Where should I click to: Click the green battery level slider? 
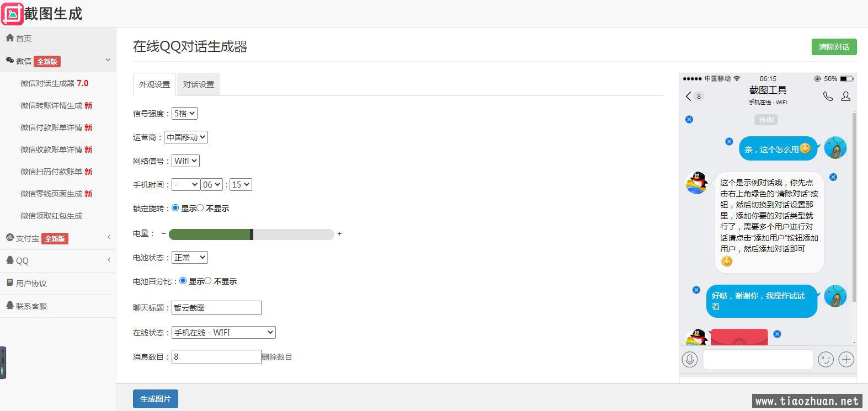pyautogui.click(x=251, y=234)
